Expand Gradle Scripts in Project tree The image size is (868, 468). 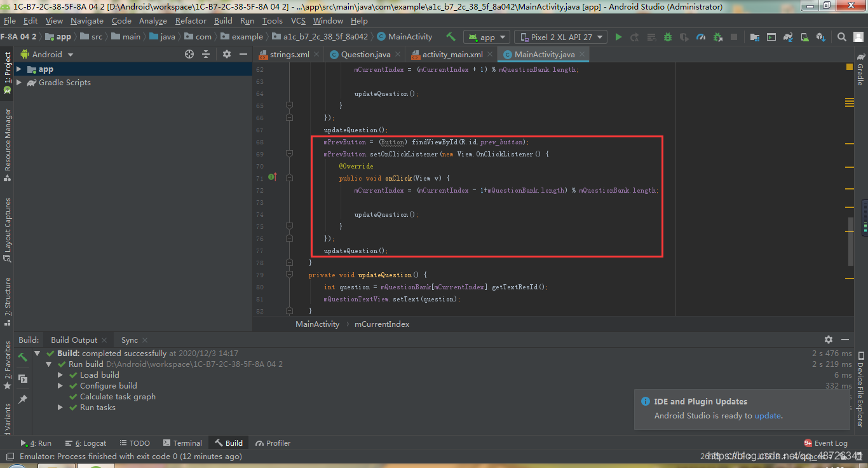click(x=19, y=83)
